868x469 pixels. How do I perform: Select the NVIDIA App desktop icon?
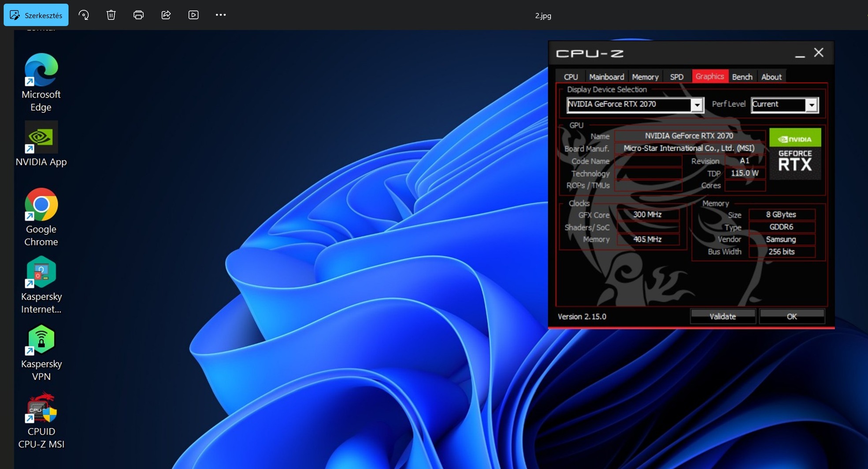41,144
